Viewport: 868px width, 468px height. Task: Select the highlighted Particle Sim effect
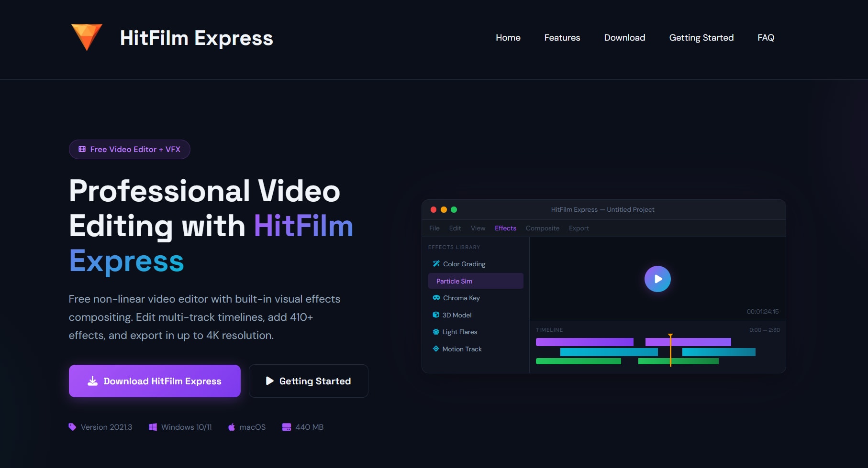476,281
